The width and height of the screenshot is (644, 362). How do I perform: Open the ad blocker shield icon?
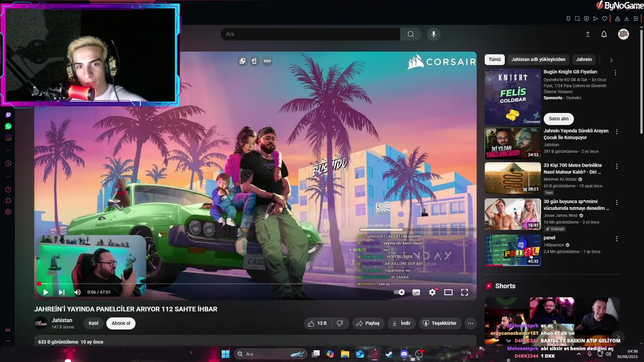(x=586, y=19)
